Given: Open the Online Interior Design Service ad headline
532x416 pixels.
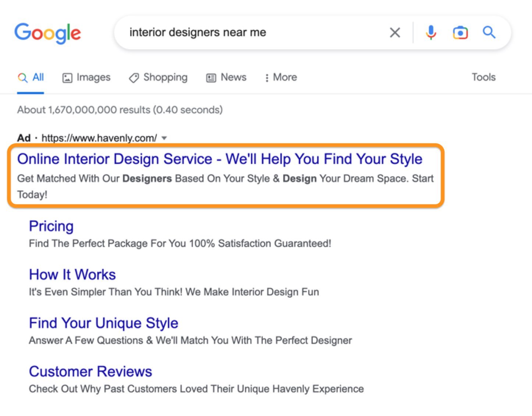Looking at the screenshot, I should point(220,159).
